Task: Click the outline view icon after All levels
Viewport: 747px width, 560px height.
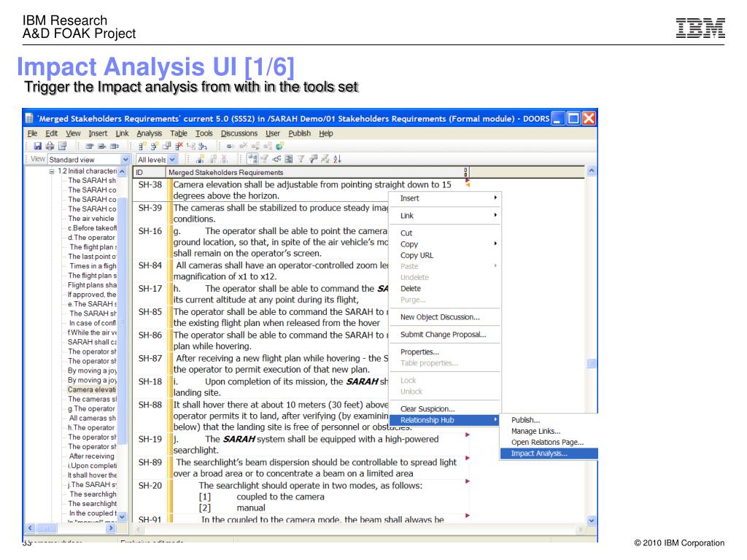Action: click(x=200, y=159)
